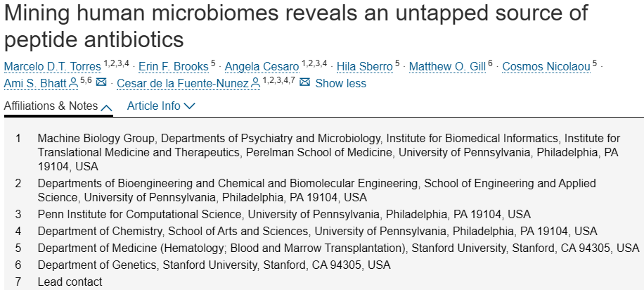Click the envelope icon next to Ami S. Bhatt
This screenshot has height=290, width=644.
(101, 82)
